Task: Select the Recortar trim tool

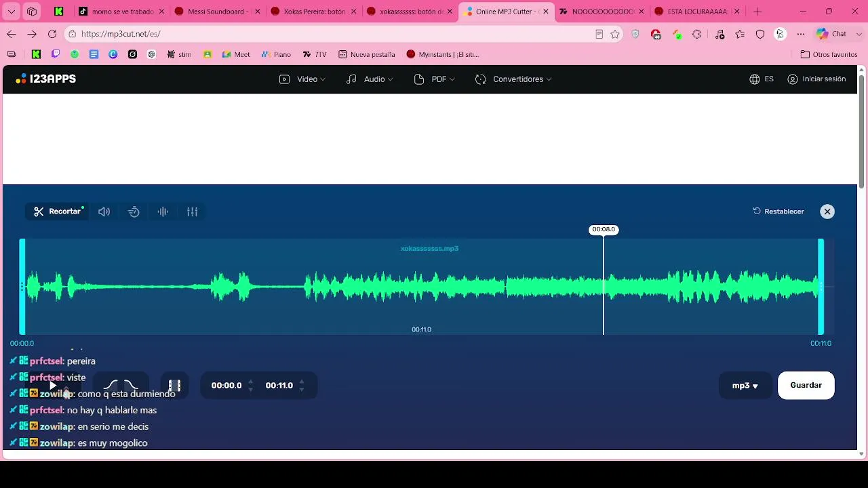Action: (58, 211)
